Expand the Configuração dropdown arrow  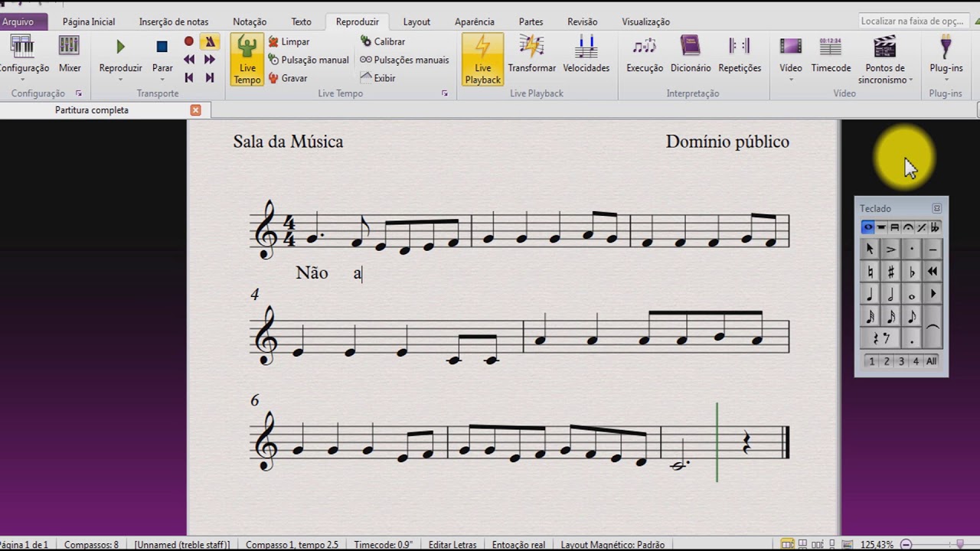click(x=23, y=79)
